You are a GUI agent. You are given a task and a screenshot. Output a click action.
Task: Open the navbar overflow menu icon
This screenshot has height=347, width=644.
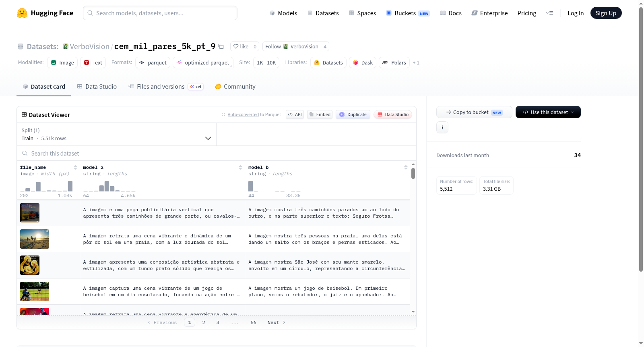point(549,13)
